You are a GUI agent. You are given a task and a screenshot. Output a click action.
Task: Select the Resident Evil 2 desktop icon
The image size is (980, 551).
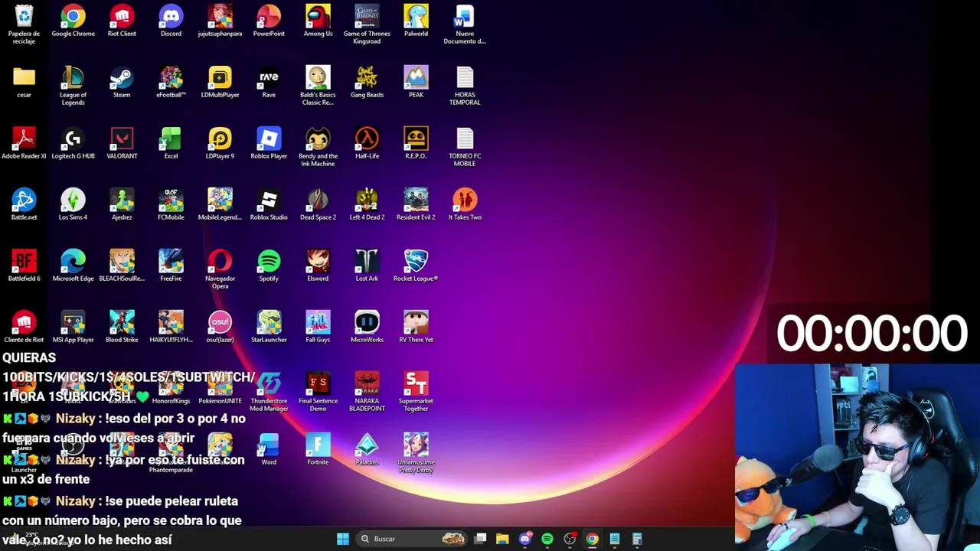click(416, 205)
